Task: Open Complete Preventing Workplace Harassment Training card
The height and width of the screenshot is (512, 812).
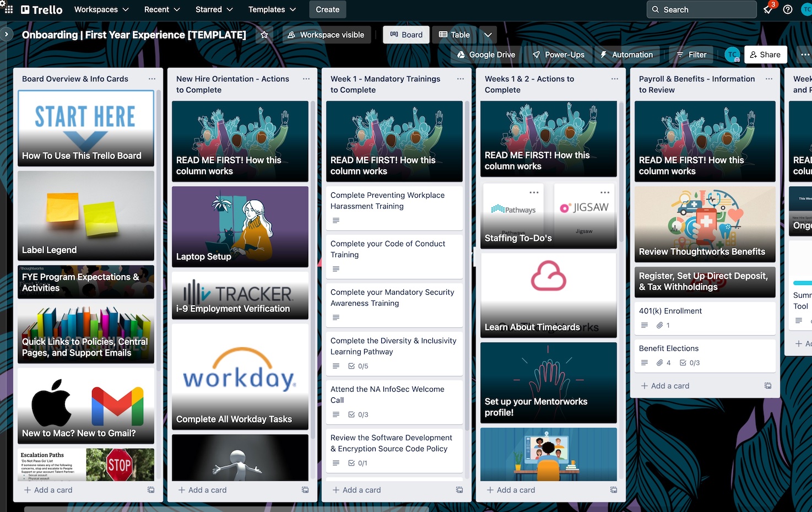Action: (x=394, y=208)
